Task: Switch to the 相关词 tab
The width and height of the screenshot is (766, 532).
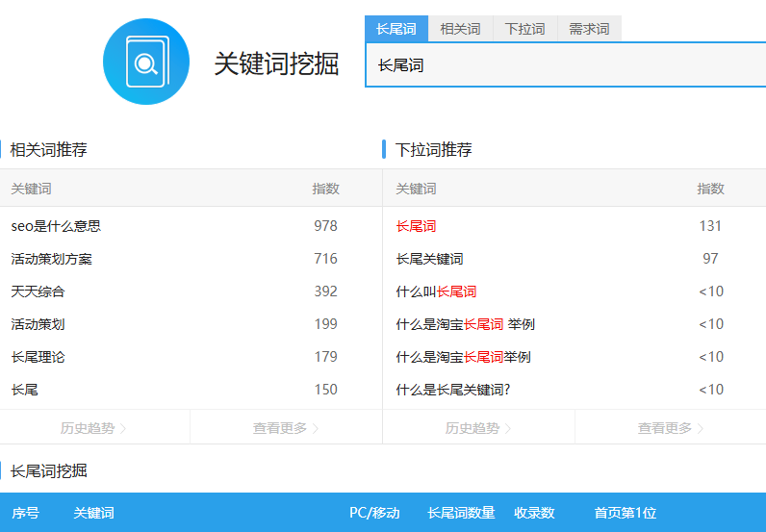Action: [x=460, y=29]
